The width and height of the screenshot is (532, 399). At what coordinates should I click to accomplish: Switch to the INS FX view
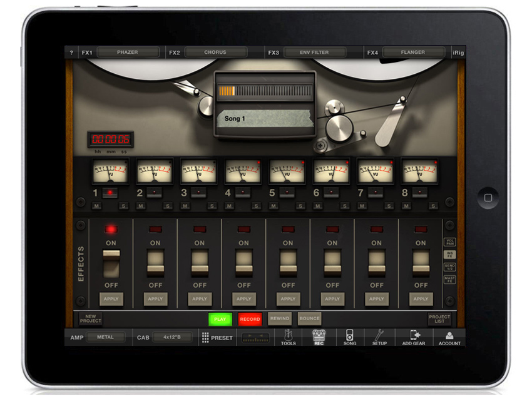click(450, 255)
